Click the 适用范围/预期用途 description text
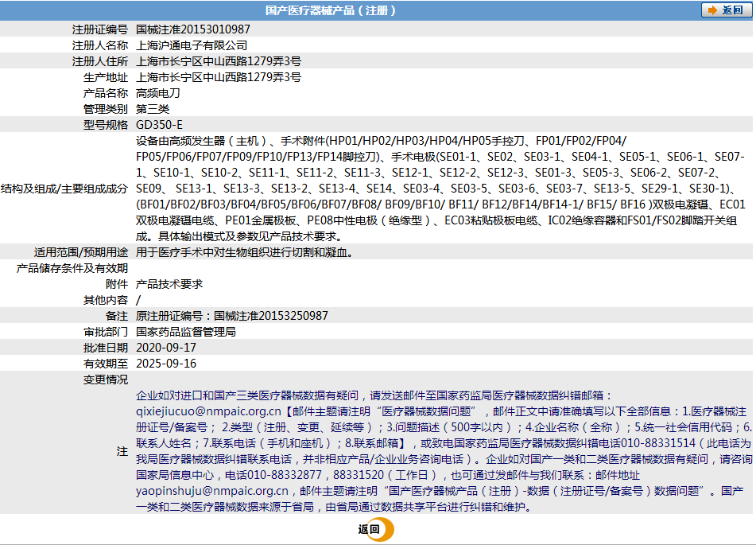Viewport: 756px width, 545px height. click(244, 252)
